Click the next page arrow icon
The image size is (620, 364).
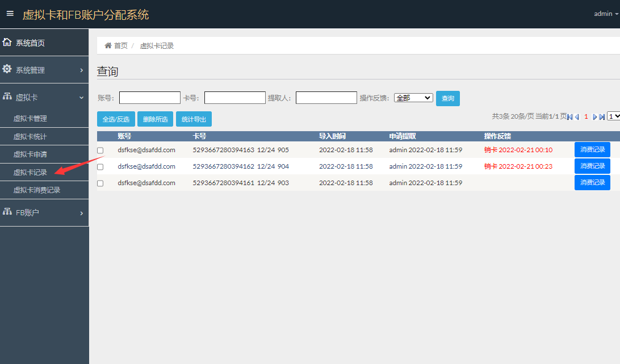click(x=595, y=116)
